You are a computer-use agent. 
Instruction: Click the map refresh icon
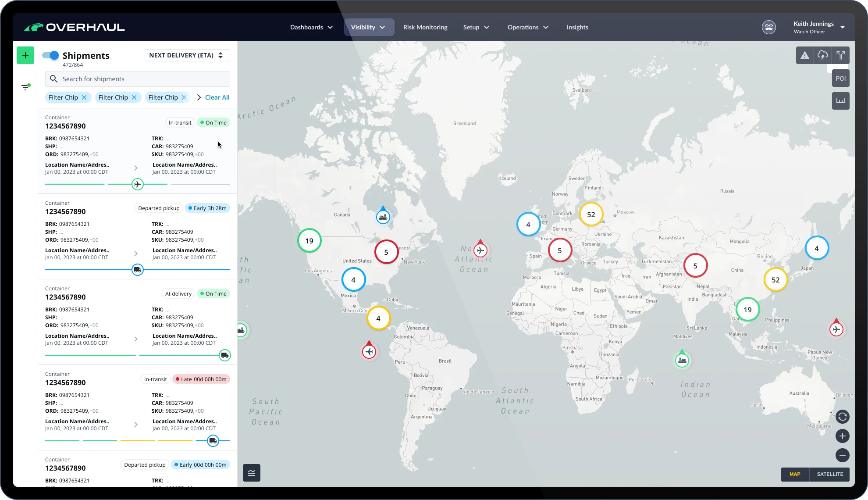(x=842, y=417)
